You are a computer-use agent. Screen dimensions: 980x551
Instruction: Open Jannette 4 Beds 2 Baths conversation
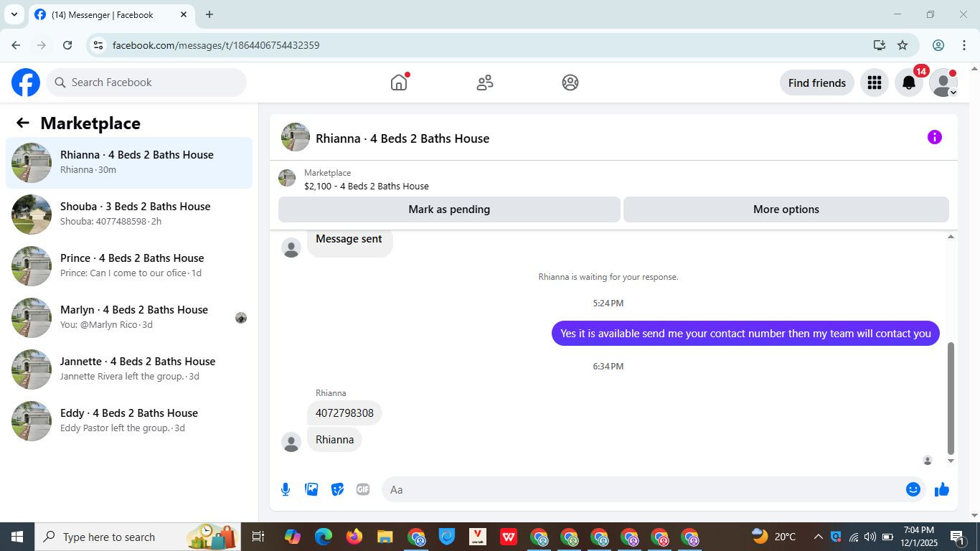point(129,369)
